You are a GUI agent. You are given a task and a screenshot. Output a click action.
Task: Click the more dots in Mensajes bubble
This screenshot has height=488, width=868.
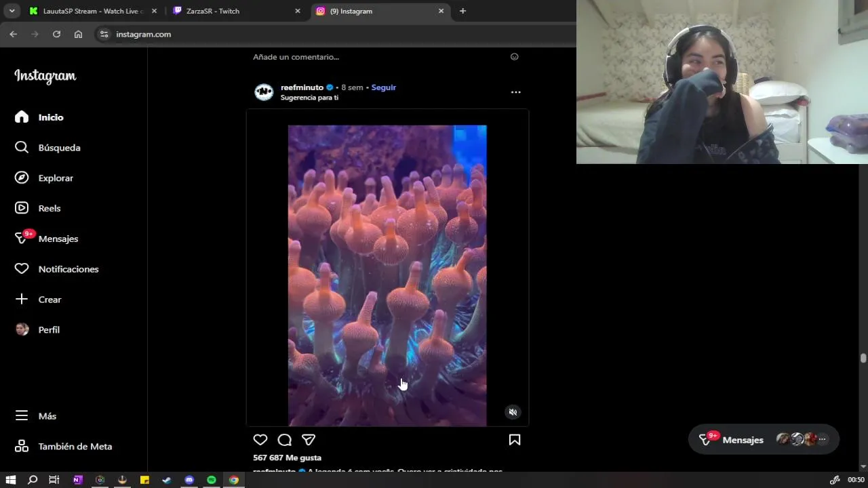(x=822, y=440)
